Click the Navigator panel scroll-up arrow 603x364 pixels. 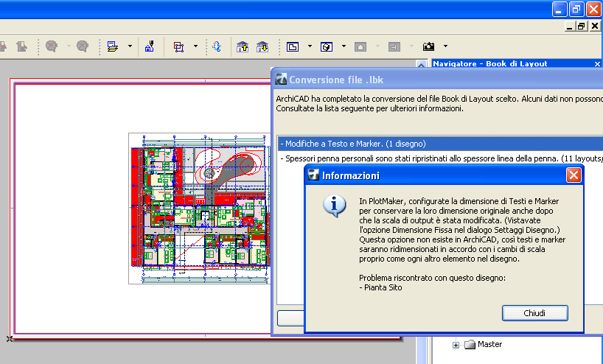[421, 65]
